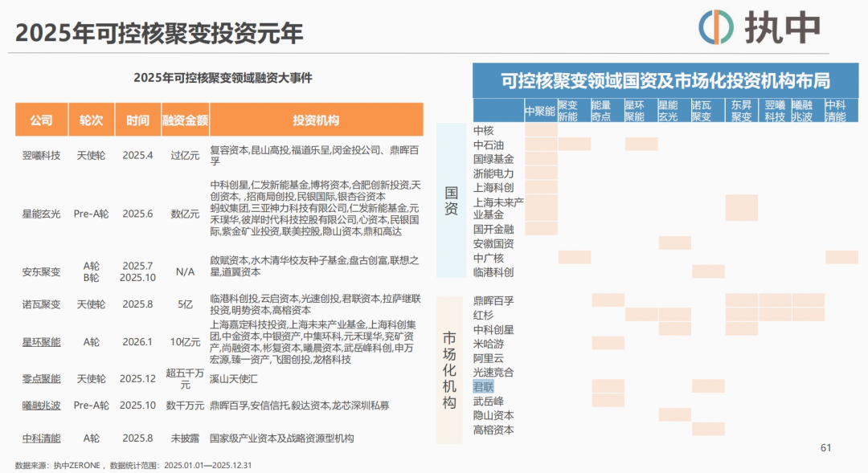868x473 pixels.
Task: Select the 时间 column header
Action: (x=137, y=120)
